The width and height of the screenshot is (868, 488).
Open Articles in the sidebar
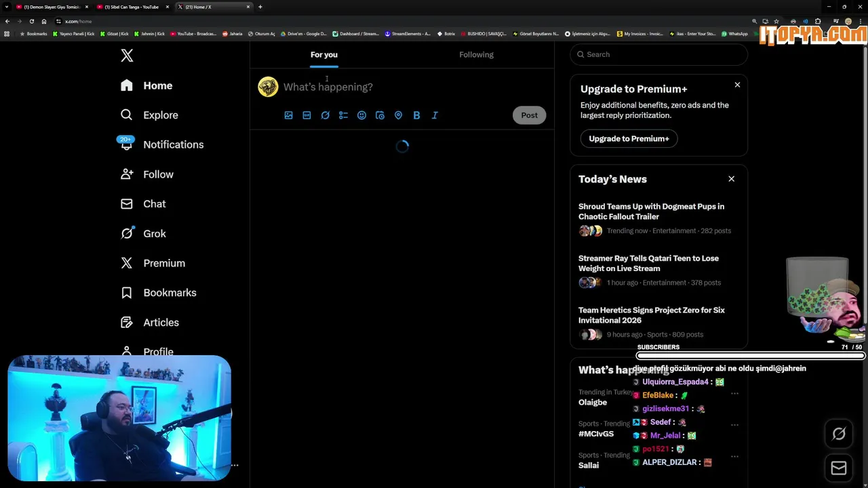(x=150, y=323)
